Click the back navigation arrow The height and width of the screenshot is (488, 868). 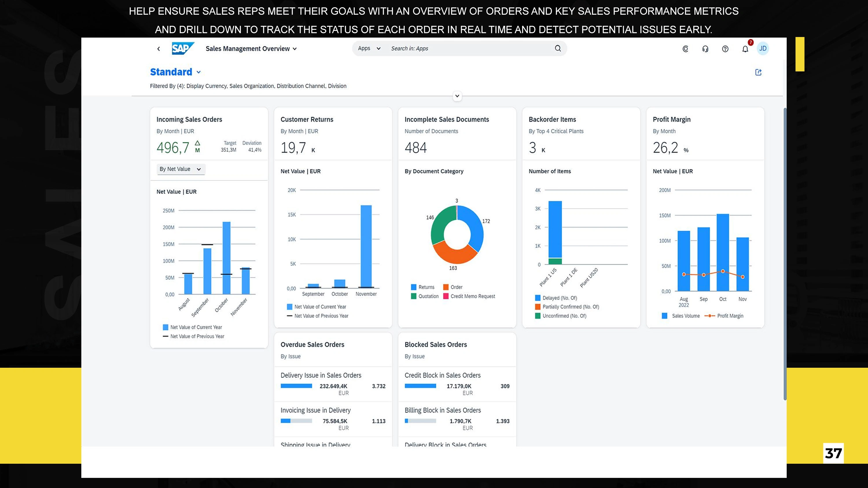158,49
